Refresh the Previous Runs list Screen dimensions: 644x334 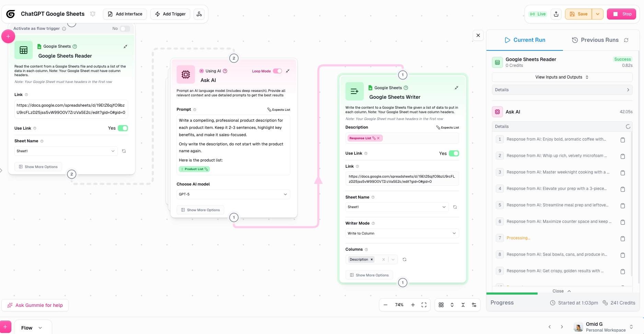point(626,40)
